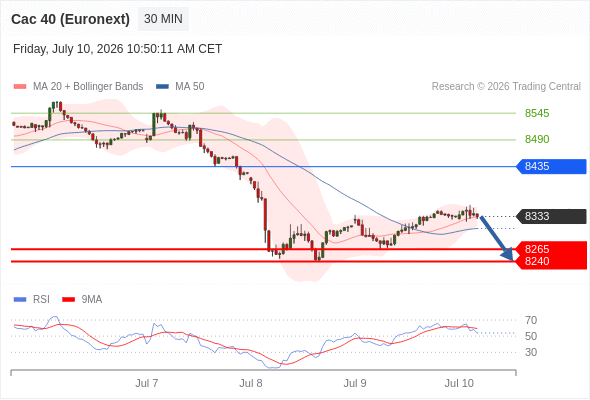Click the pink MA 20 legend swatch
The height and width of the screenshot is (400, 590).
(20, 87)
